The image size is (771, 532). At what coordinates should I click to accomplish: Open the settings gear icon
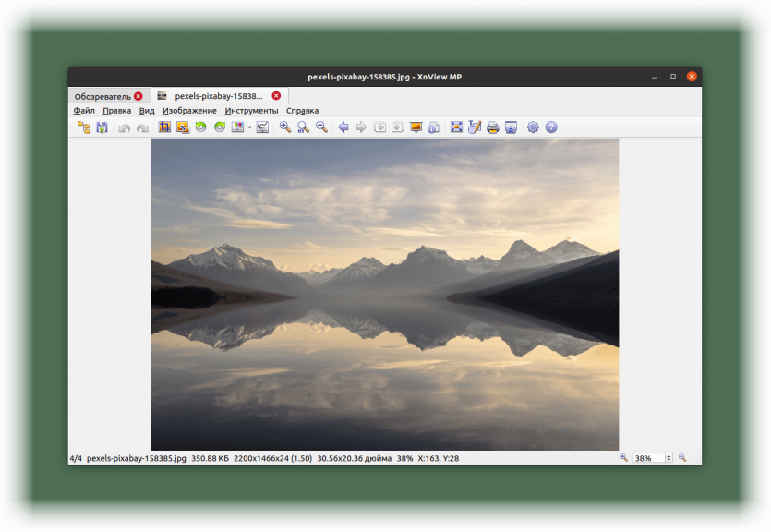pos(533,127)
